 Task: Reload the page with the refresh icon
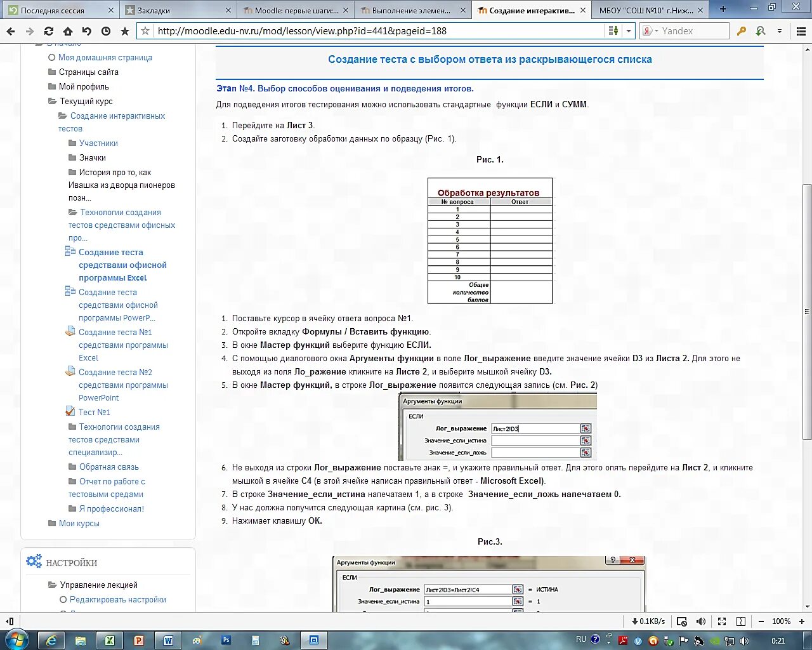(x=49, y=31)
